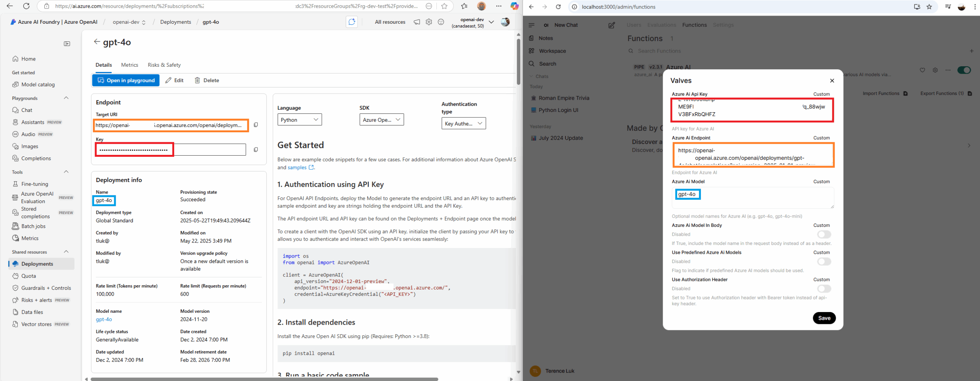
Task: Click into the Azure Ai Model field
Action: pyautogui.click(x=753, y=198)
